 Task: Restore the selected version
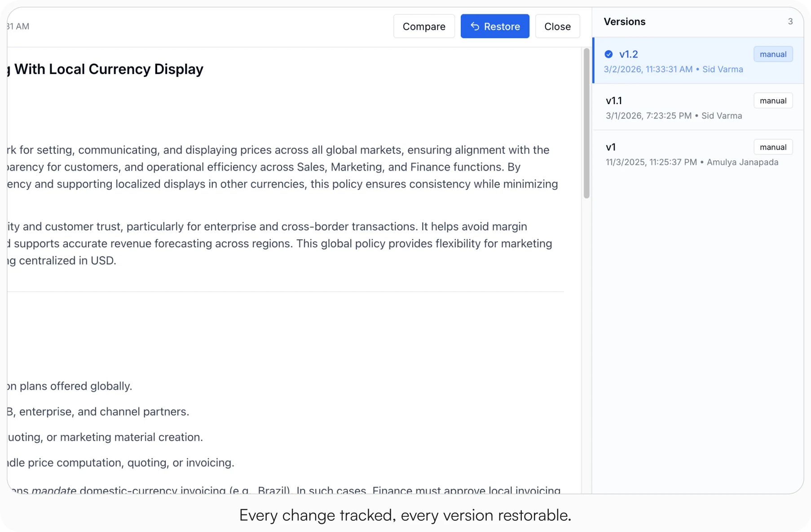click(x=495, y=26)
